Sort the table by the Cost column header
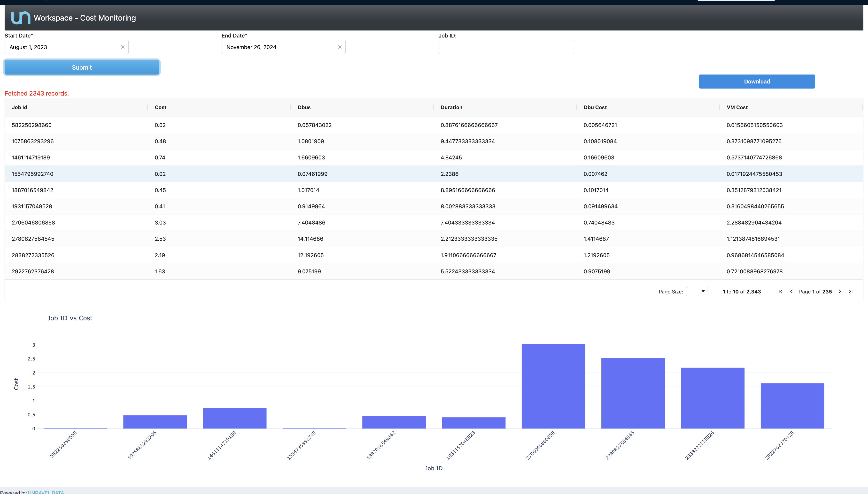Screen dimensions: 868x494 pyautogui.click(x=161, y=107)
